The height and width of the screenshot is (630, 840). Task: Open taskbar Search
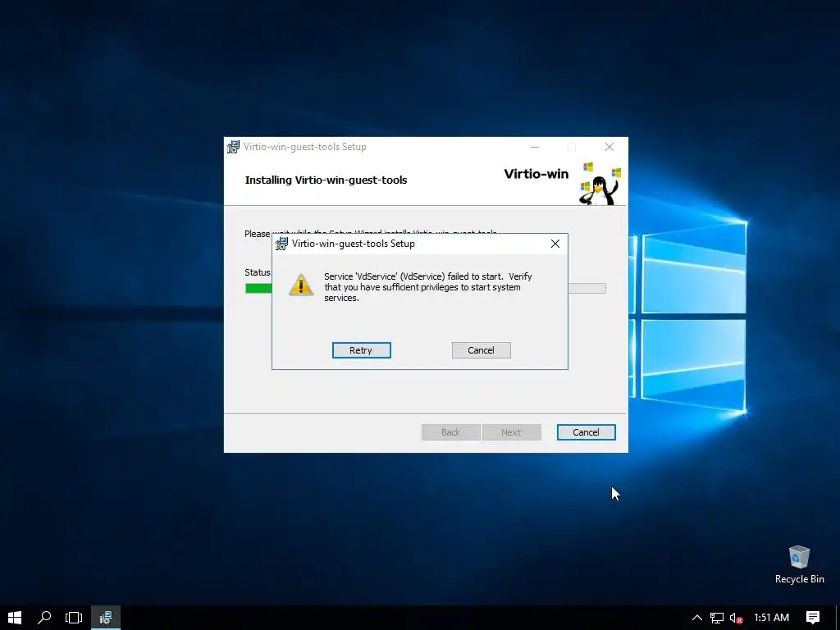[44, 618]
